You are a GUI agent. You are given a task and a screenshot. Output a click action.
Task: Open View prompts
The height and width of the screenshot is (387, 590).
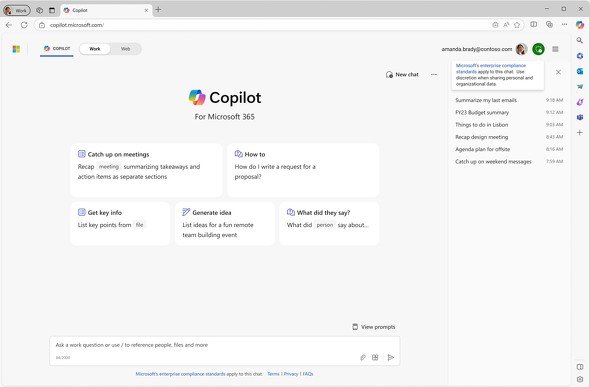pos(374,327)
